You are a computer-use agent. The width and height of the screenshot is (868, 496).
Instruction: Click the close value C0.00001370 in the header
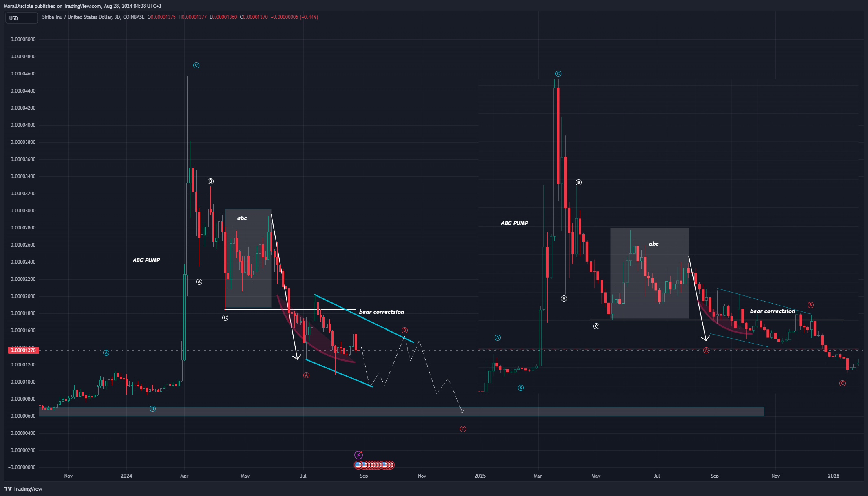click(x=254, y=17)
